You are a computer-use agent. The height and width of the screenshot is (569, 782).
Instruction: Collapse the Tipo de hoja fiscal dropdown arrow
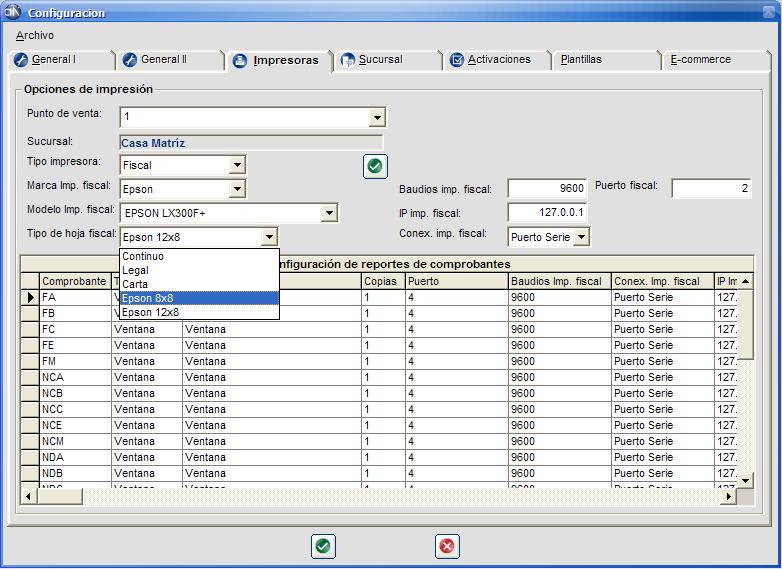coord(269,237)
